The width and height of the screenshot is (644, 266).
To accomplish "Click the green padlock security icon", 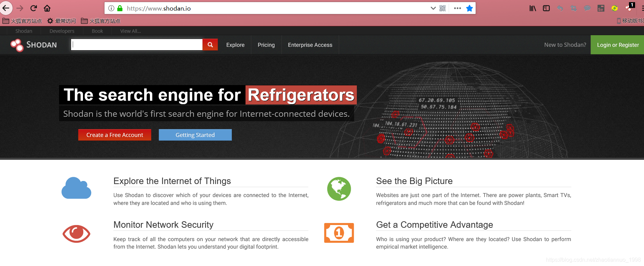I will pos(120,8).
